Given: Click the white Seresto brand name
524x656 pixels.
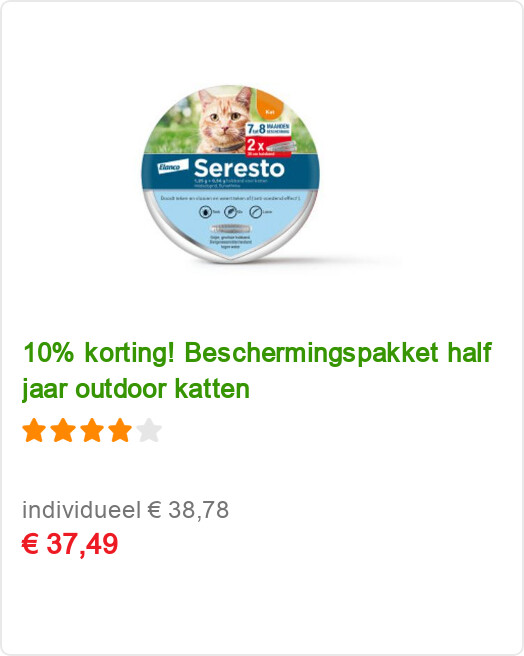Looking at the screenshot, I should [x=239, y=168].
